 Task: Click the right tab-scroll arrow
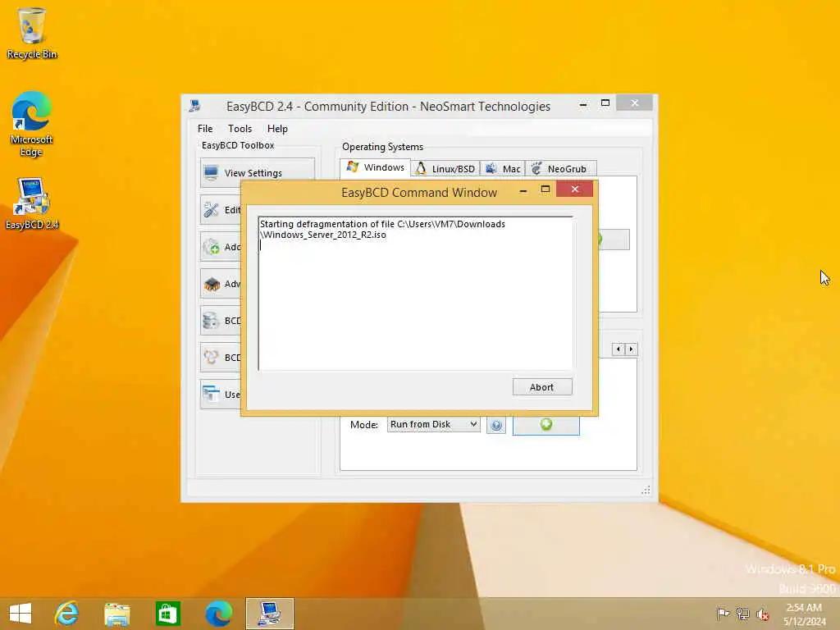[631, 349]
